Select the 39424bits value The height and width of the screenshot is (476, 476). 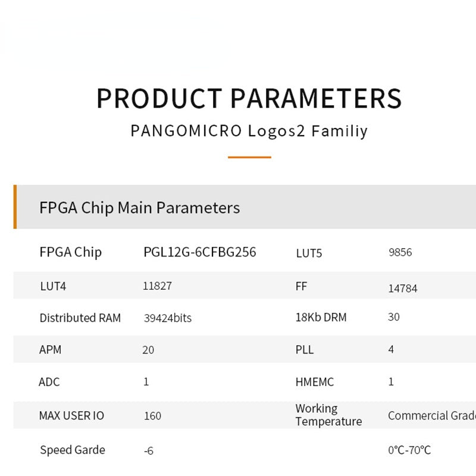[168, 318]
